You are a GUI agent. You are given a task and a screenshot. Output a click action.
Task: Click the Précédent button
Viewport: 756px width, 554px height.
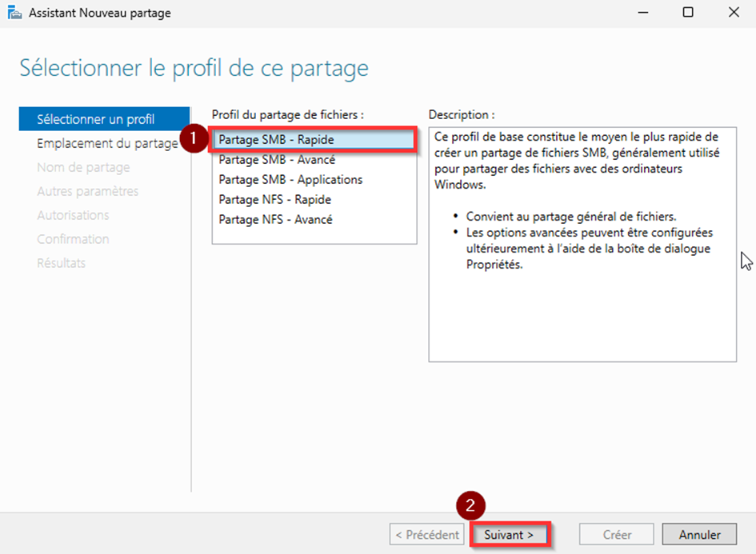[428, 535]
